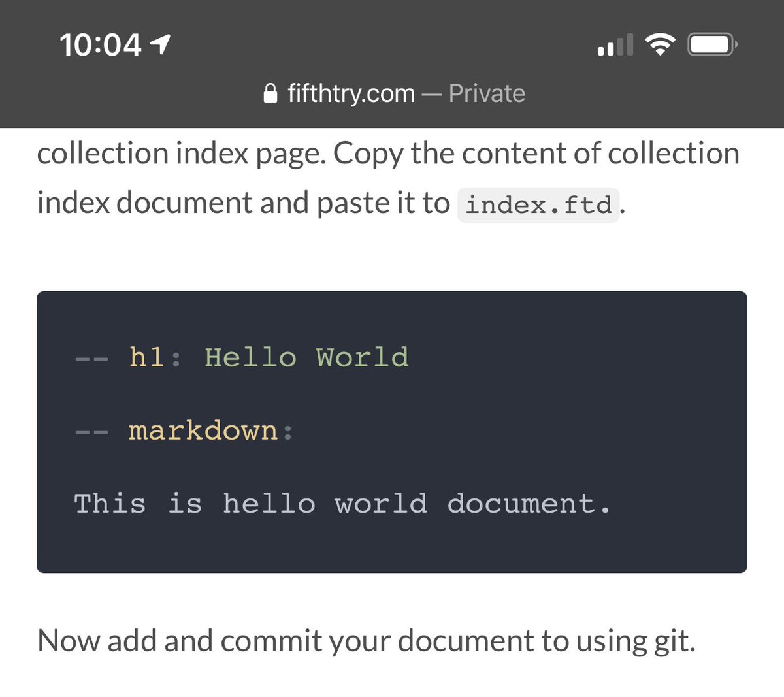Click the lock icon in the address bar

[x=270, y=93]
